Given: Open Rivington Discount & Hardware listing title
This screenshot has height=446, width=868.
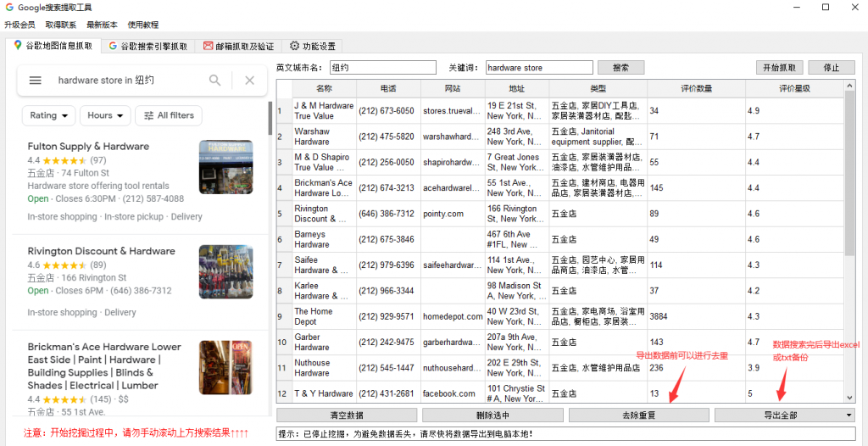Looking at the screenshot, I should (102, 252).
